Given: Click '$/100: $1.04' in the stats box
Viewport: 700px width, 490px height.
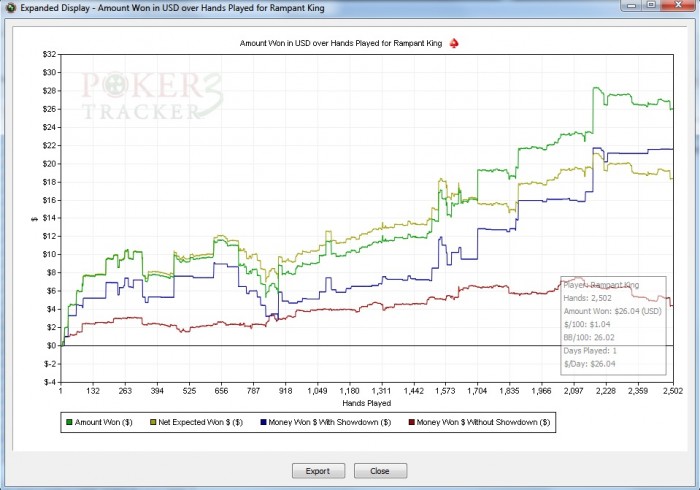Looking at the screenshot, I should [587, 324].
